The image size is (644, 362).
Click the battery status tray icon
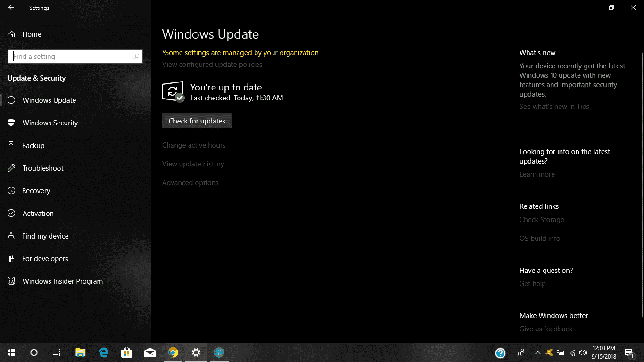click(x=561, y=353)
